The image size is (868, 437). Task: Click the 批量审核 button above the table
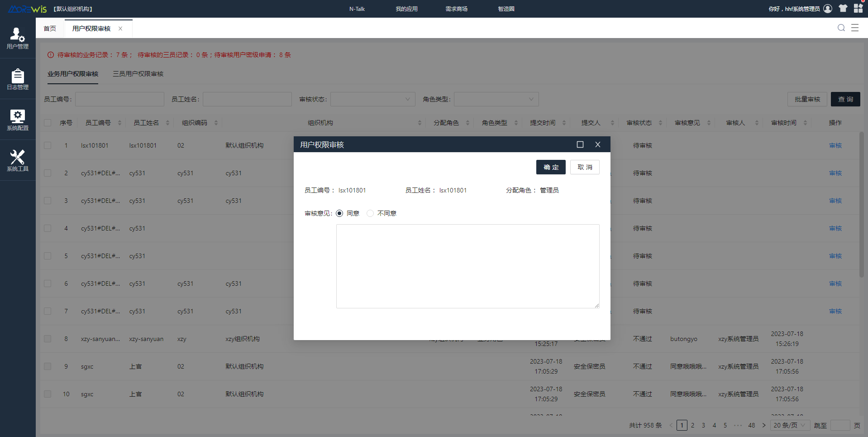(807, 99)
